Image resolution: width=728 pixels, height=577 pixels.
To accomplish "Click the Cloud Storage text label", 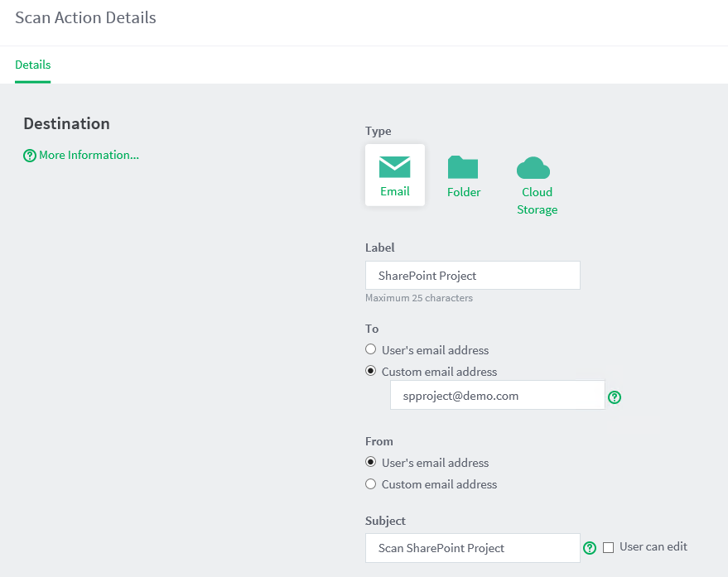I will (537, 201).
